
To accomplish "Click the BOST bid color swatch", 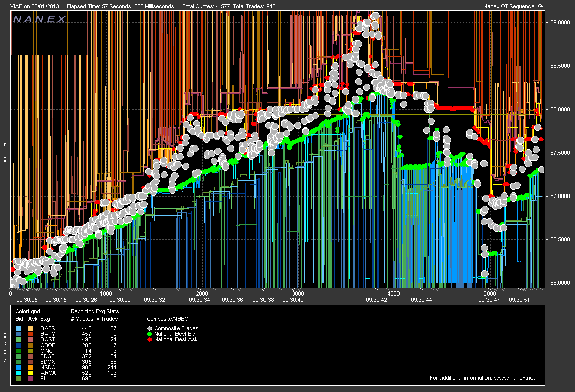I will 18,339.
